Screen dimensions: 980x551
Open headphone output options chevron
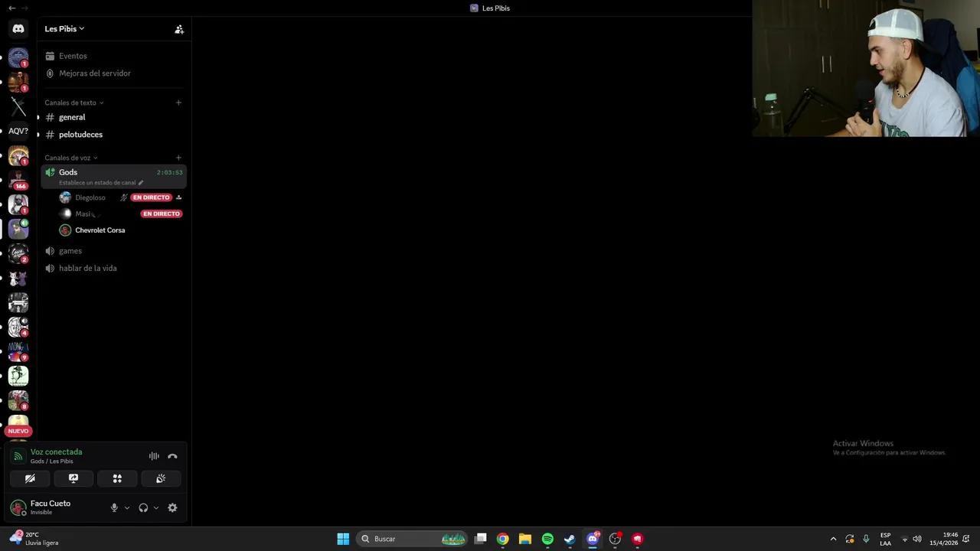(156, 507)
